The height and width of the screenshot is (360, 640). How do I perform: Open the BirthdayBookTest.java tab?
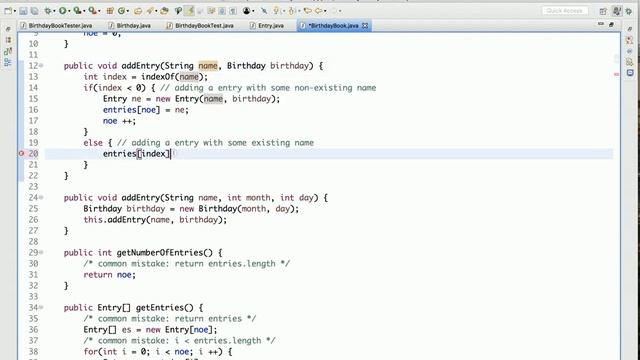tap(200, 25)
